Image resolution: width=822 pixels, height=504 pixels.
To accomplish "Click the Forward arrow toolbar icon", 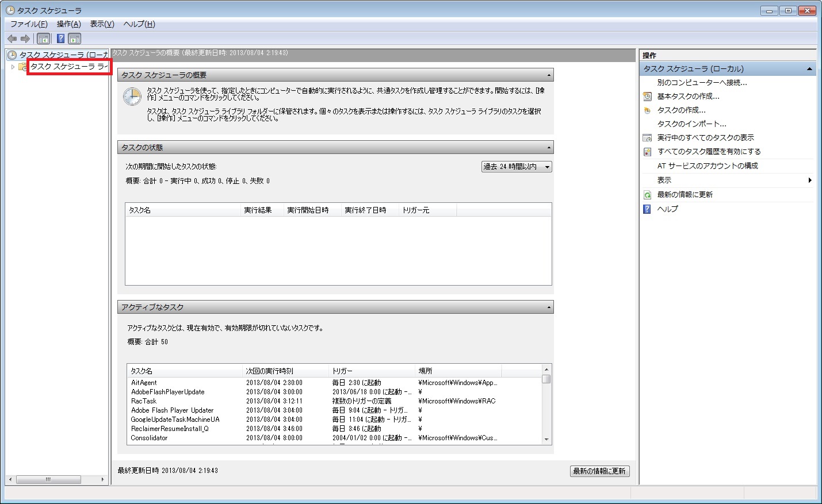I will click(25, 39).
